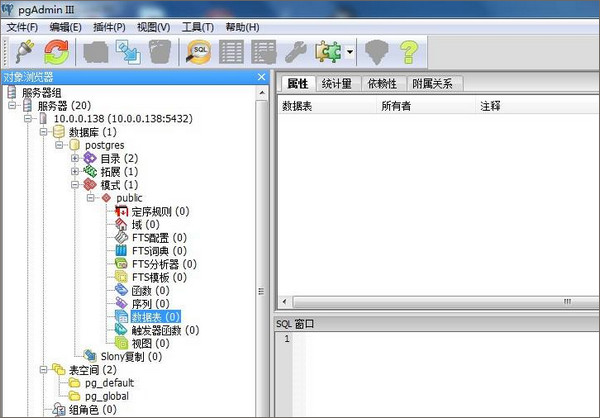Select the 函数 (0) icon

pyautogui.click(x=121, y=290)
